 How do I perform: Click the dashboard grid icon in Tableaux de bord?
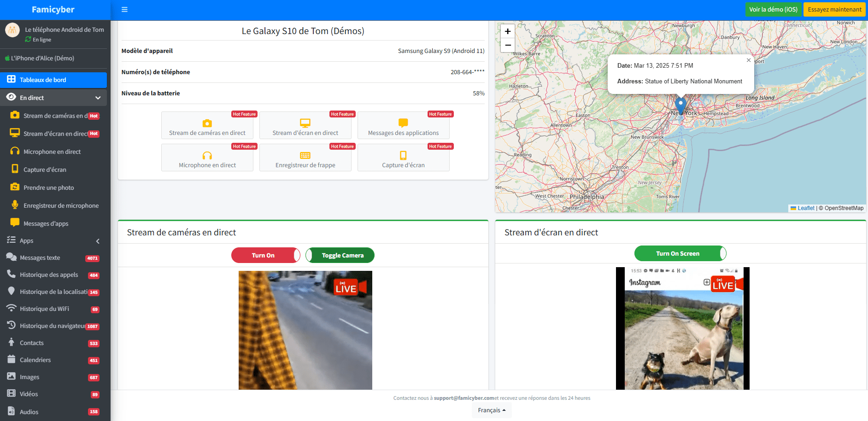click(11, 79)
